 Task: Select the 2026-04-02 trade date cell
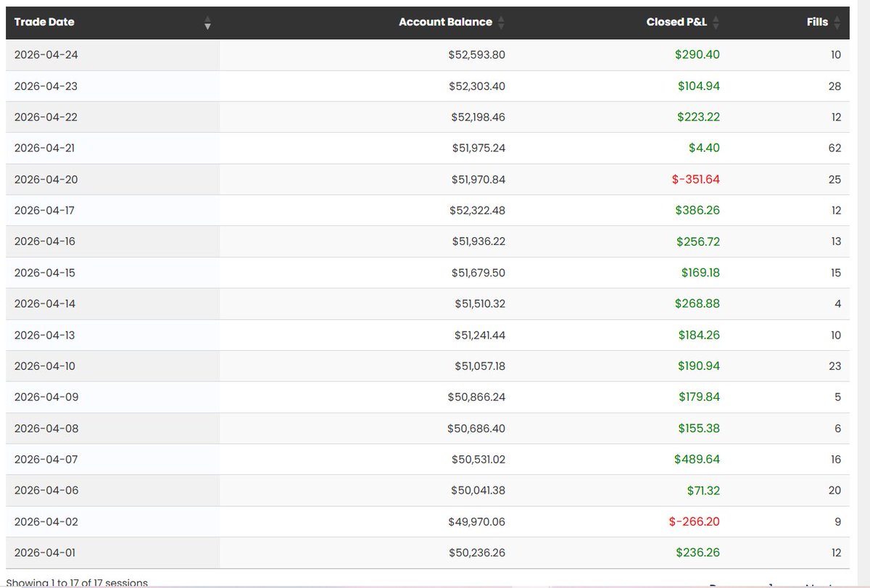112,522
